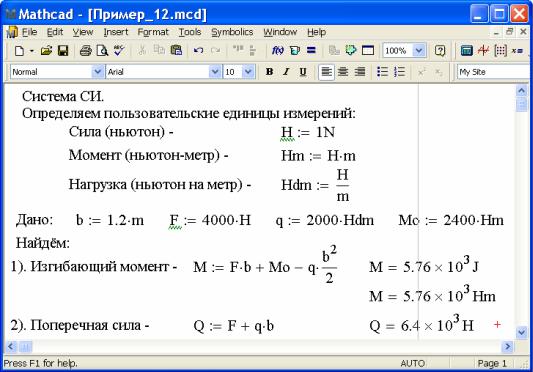Undo the last action
The height and width of the screenshot is (372, 533).
[199, 51]
